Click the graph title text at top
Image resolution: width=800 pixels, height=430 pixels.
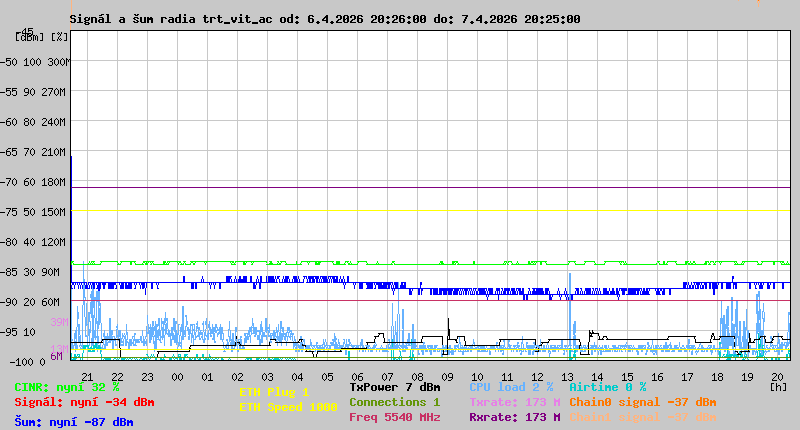324,19
